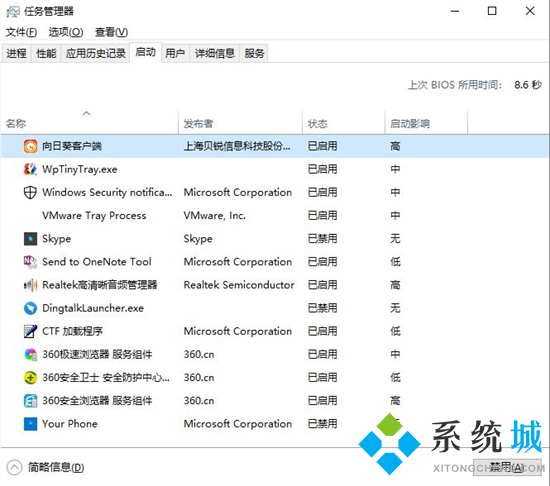The height and width of the screenshot is (486, 550).
Task: Click the 已禁用 status of DingtalkLauncher.exe
Action: (x=322, y=308)
